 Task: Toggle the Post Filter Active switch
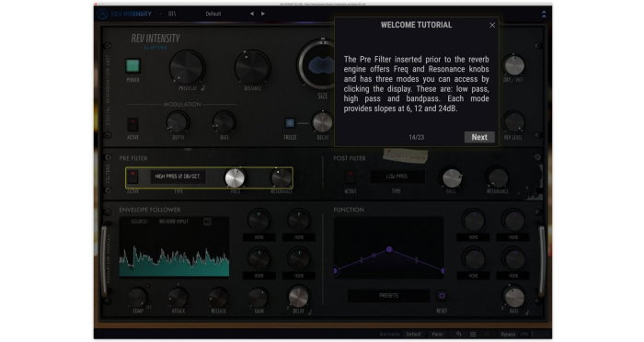351,177
